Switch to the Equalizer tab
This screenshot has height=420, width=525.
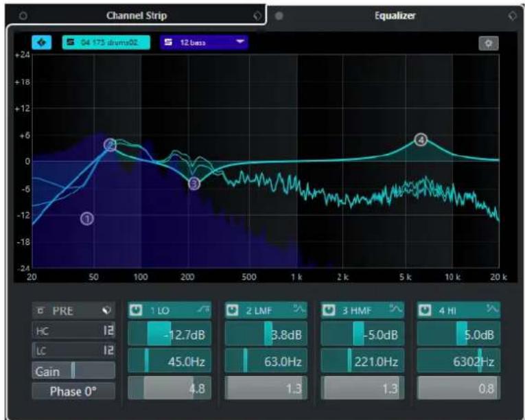395,15
